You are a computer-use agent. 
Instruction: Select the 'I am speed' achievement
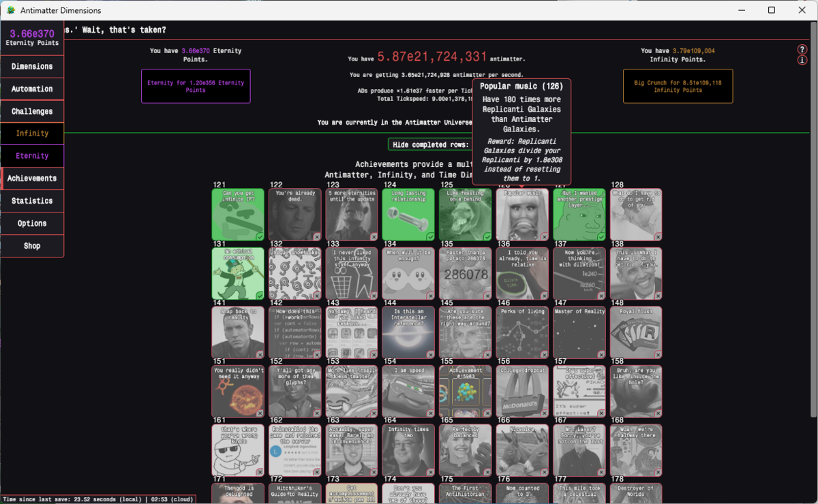408,392
